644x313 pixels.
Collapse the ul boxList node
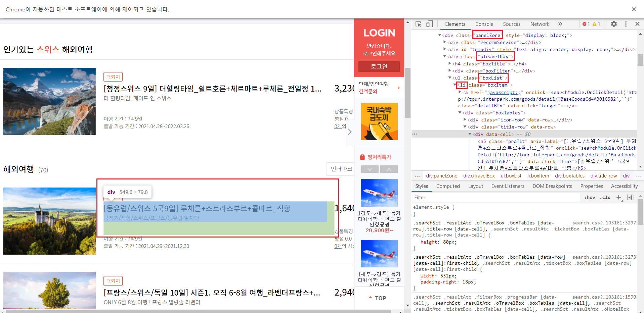(x=449, y=78)
